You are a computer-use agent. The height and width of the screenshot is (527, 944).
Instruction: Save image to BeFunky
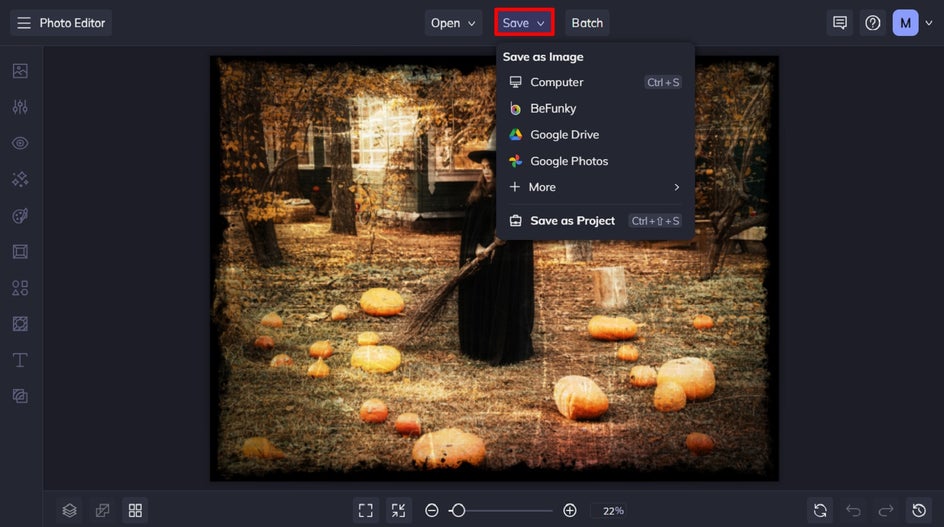click(595, 108)
